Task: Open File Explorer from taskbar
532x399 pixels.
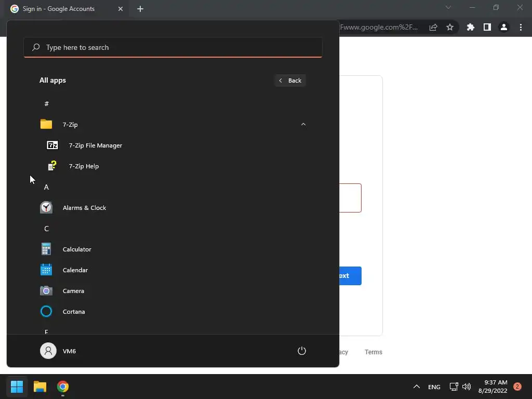Action: pos(40,387)
